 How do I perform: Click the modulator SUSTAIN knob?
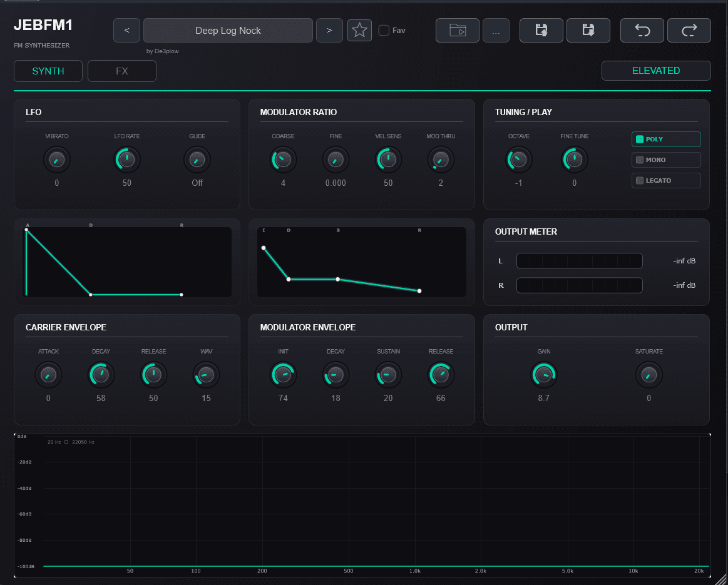[x=388, y=375]
